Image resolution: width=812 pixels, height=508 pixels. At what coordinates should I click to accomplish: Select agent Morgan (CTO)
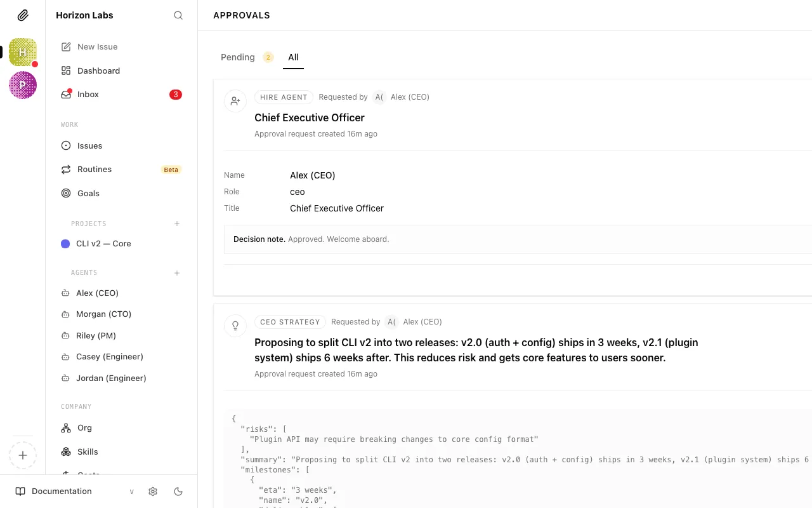(121, 314)
